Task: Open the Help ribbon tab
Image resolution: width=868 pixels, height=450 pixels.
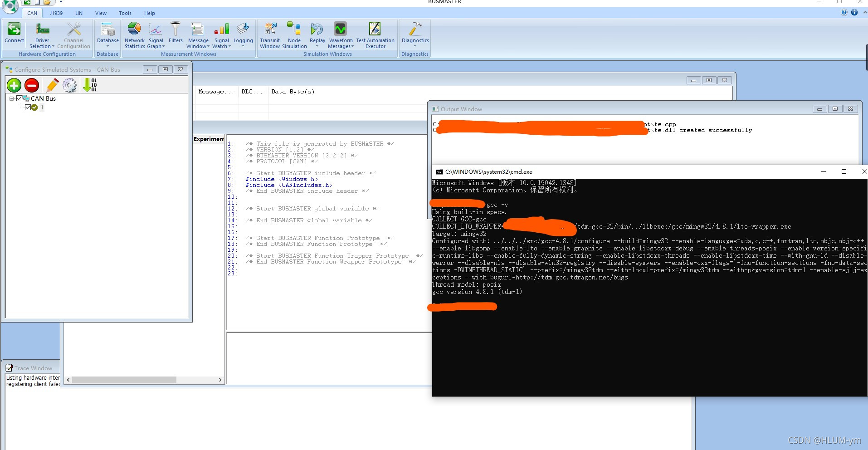Action: coord(150,13)
